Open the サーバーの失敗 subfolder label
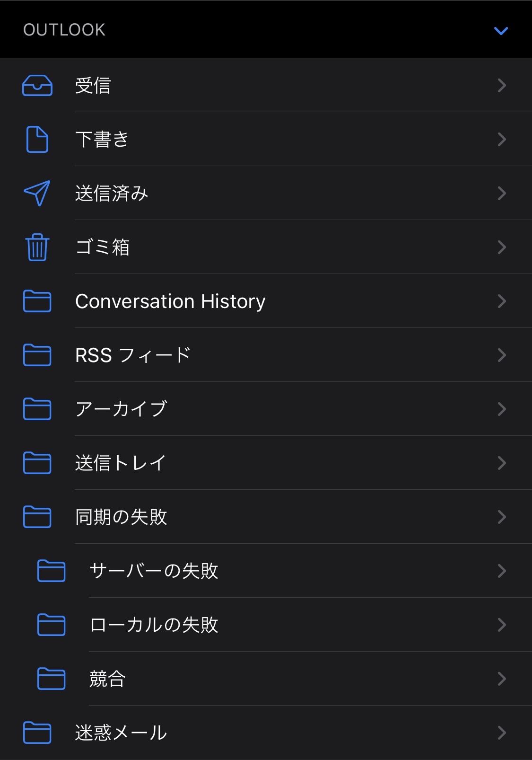 click(154, 571)
